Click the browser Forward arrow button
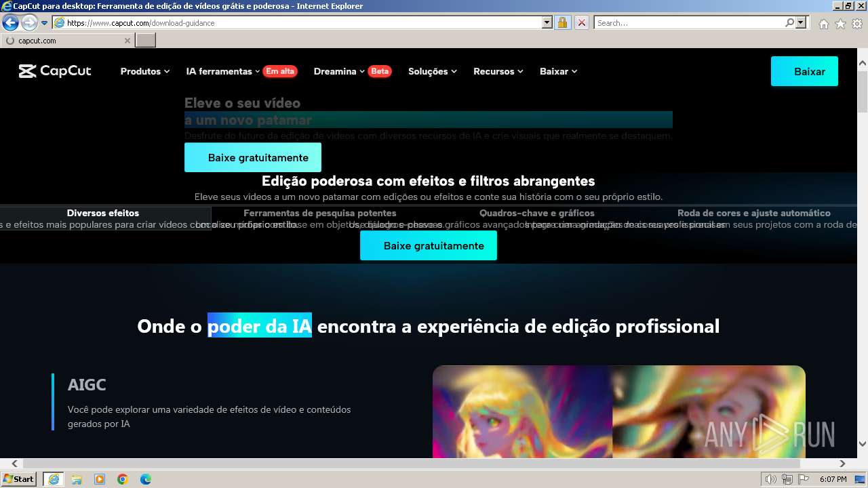 (x=29, y=23)
